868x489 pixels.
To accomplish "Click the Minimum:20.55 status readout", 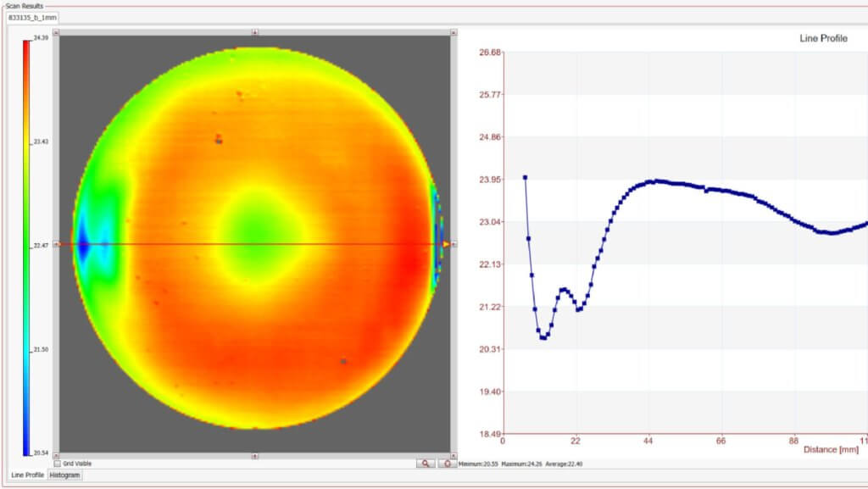I will (481, 464).
